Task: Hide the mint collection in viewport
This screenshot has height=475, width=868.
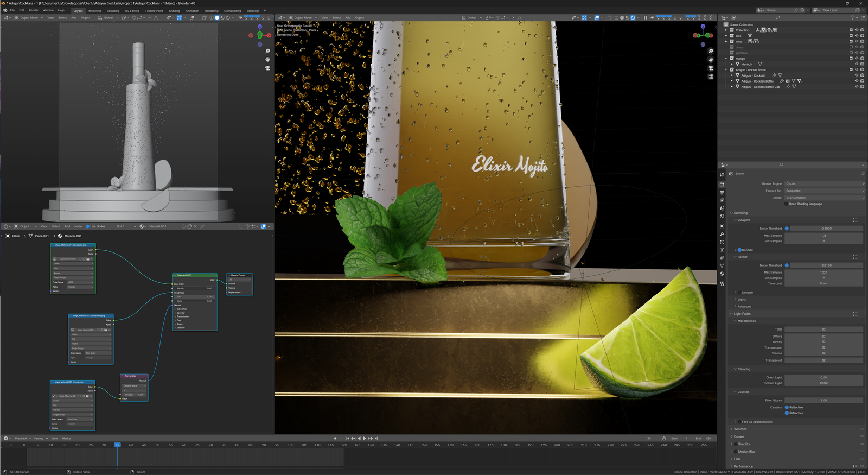Action: [x=857, y=41]
